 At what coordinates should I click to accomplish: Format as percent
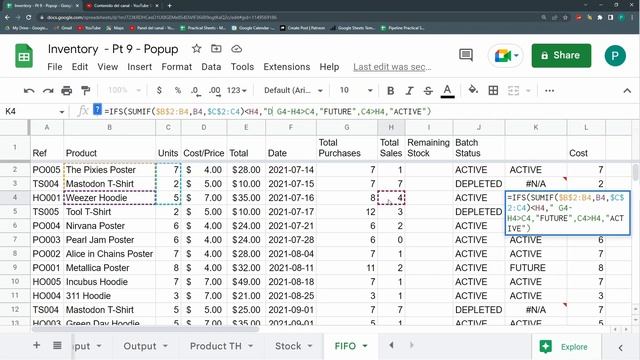[x=178, y=90]
